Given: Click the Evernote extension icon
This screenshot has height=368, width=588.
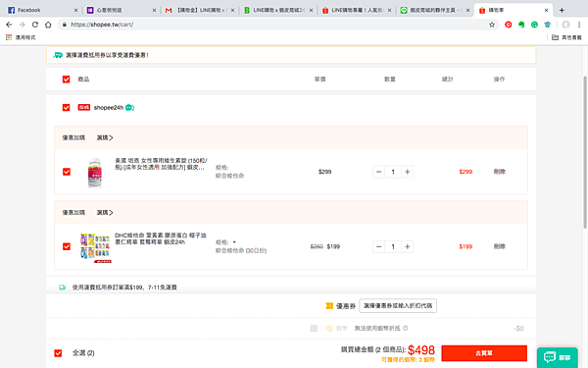Looking at the screenshot, I should pos(521,25).
